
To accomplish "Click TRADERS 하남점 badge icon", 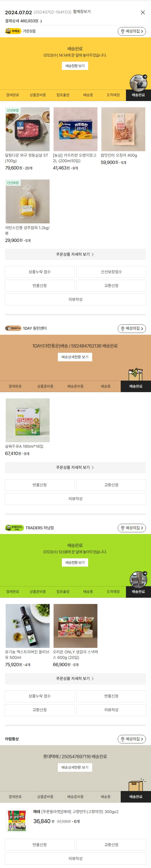I will 15,528.
